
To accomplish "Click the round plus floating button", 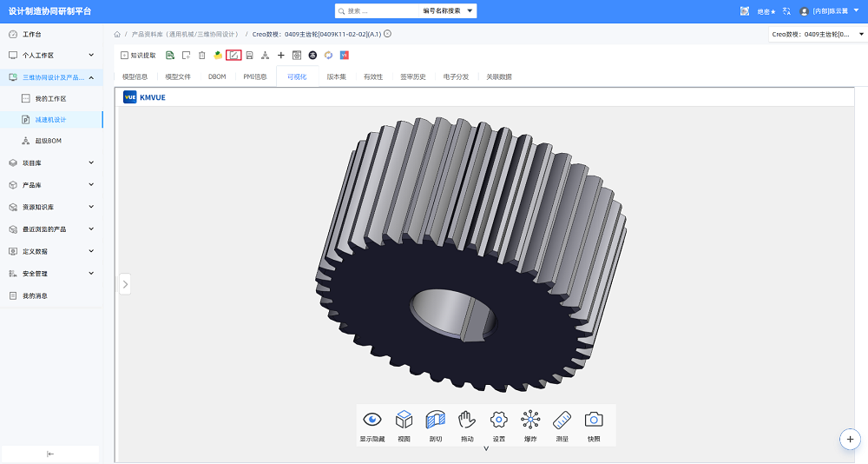I will 850,439.
